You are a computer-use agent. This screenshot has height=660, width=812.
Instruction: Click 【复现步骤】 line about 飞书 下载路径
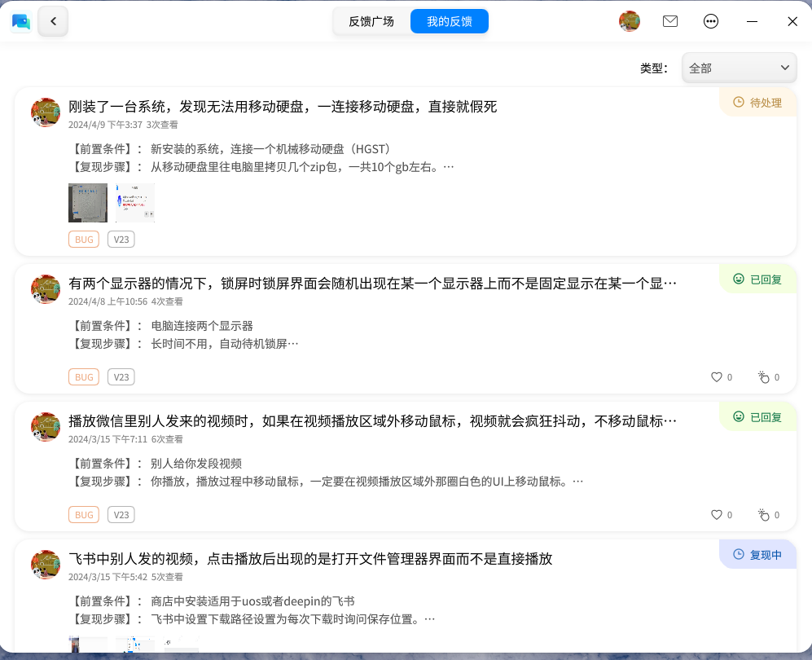(x=252, y=619)
